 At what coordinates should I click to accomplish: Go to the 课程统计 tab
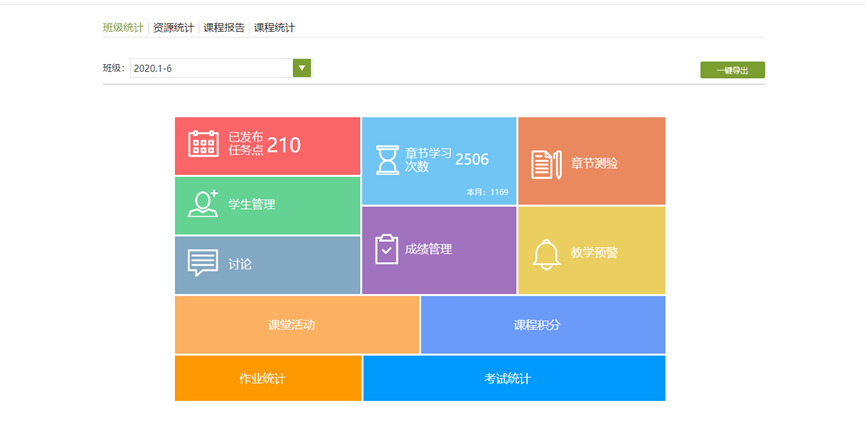pyautogui.click(x=274, y=28)
